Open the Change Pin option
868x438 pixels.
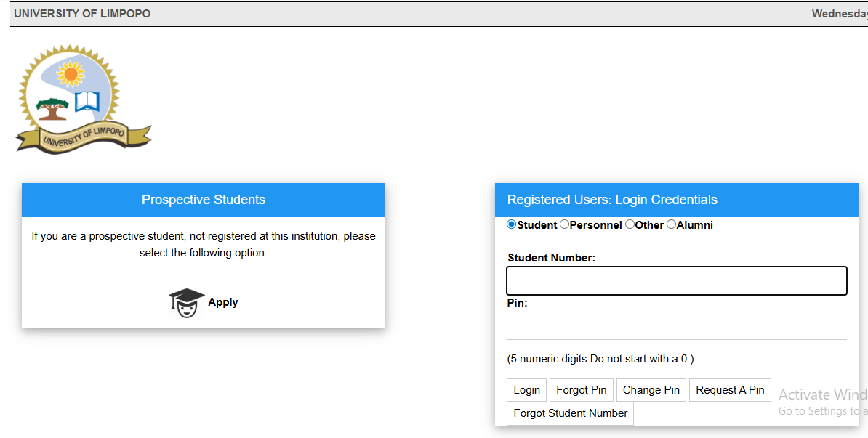click(x=651, y=390)
